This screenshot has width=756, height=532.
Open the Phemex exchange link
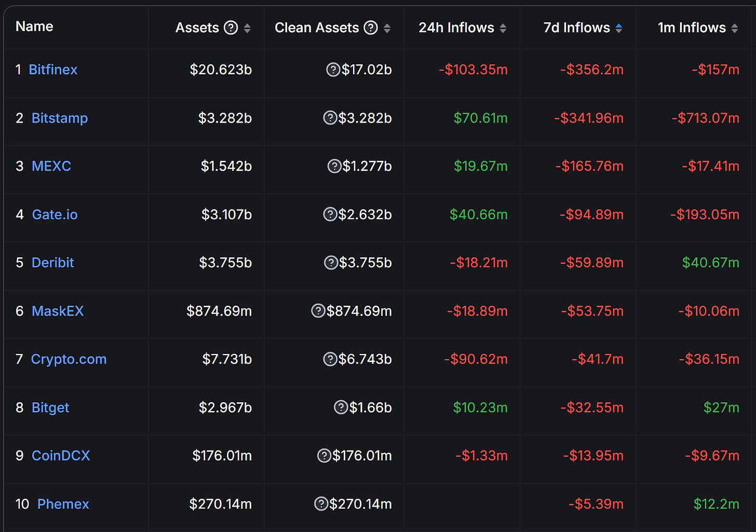[x=63, y=504]
